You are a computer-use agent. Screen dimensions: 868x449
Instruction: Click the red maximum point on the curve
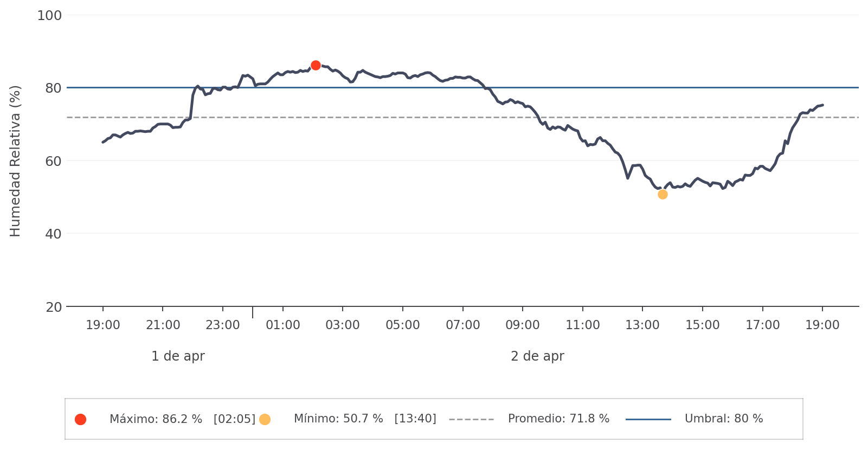tap(316, 66)
